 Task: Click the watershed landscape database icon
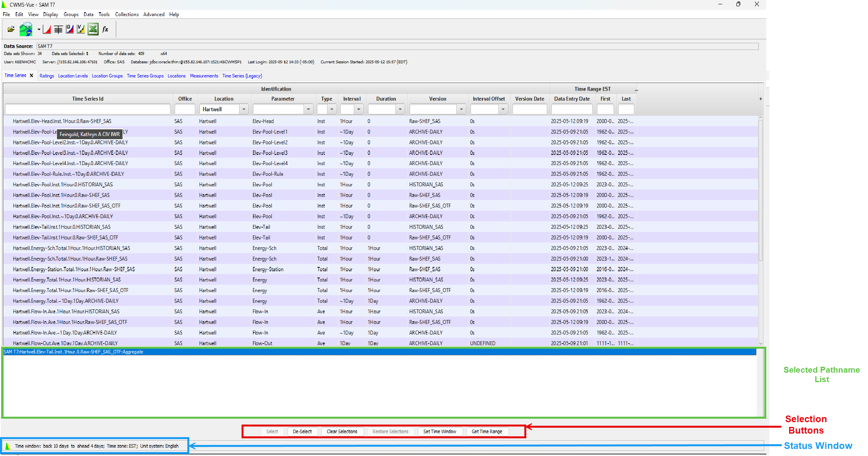(x=26, y=29)
